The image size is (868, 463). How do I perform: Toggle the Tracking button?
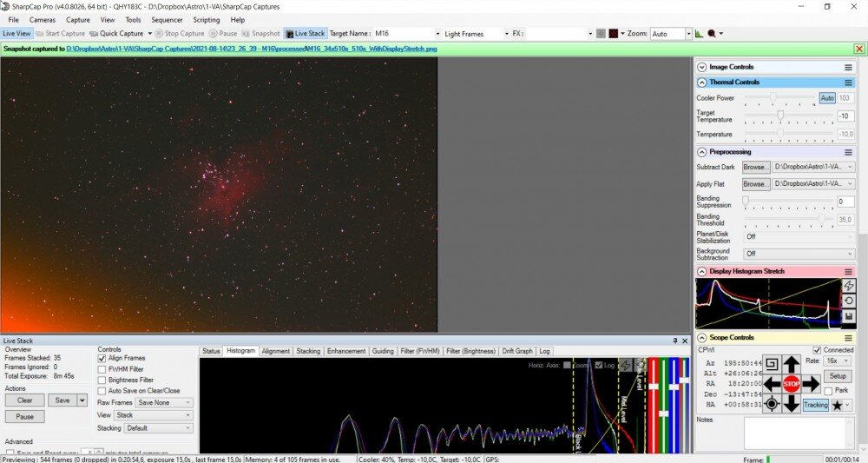coord(815,405)
